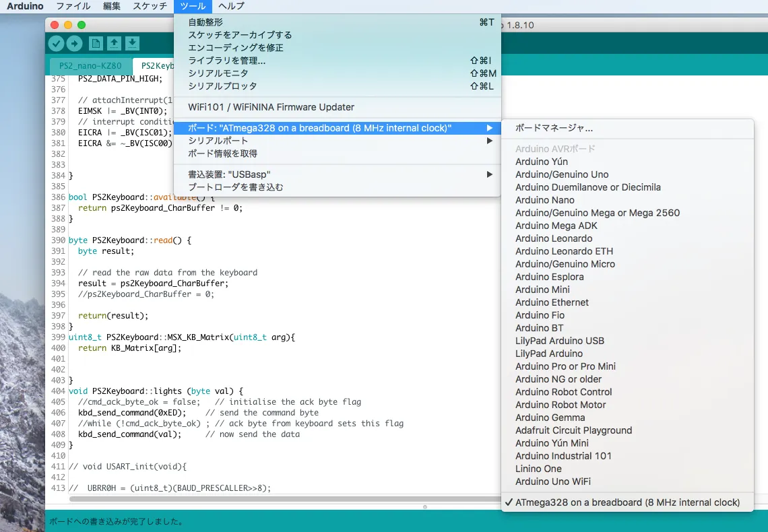This screenshot has height=532, width=768.
Task: Select Adafruit Circuit Playground board
Action: 627,431
